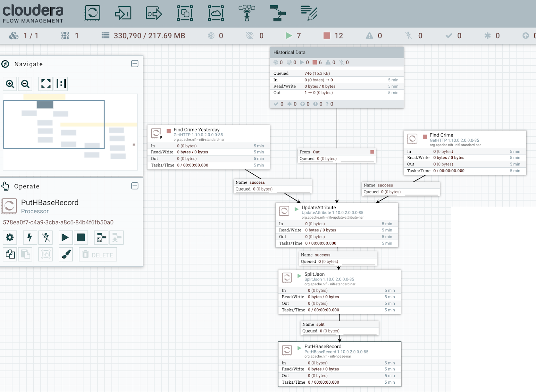Image resolution: width=536 pixels, height=392 pixels.
Task: Select the Historical Data process group title
Action: pos(289,52)
